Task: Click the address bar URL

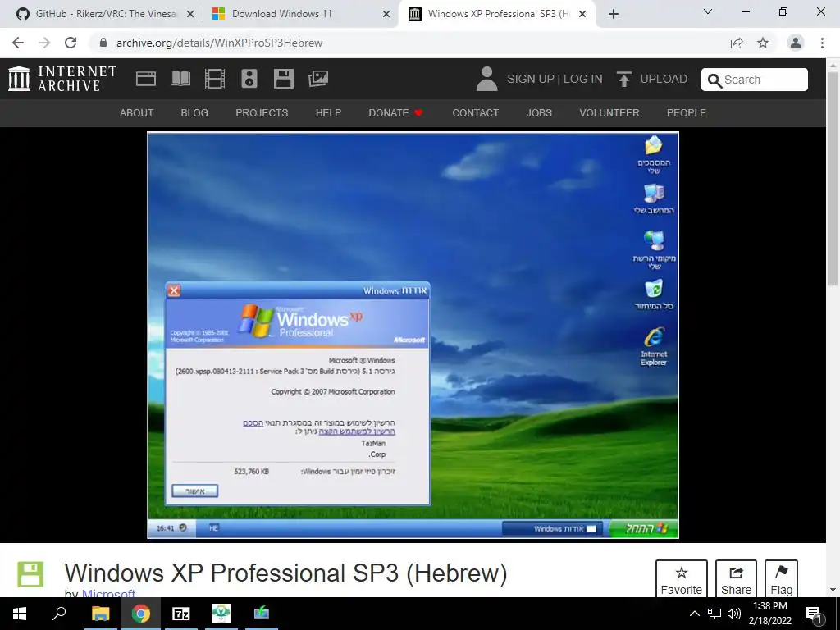Action: (x=220, y=43)
